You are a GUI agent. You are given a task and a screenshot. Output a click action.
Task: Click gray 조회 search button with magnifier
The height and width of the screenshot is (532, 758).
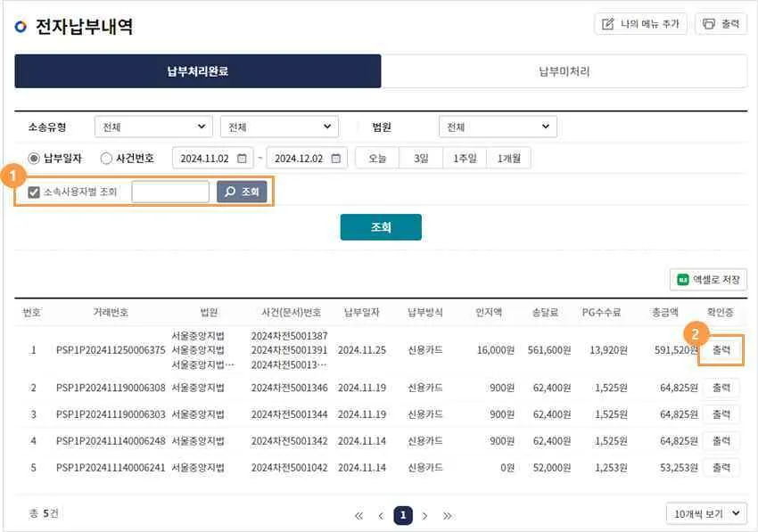click(242, 192)
